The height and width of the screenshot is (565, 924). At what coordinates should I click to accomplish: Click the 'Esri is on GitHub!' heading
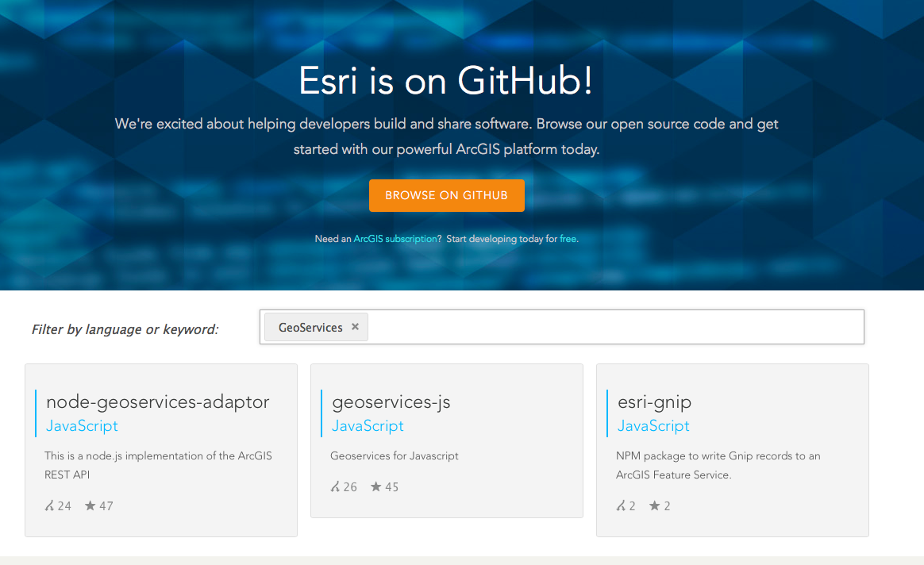click(x=445, y=81)
